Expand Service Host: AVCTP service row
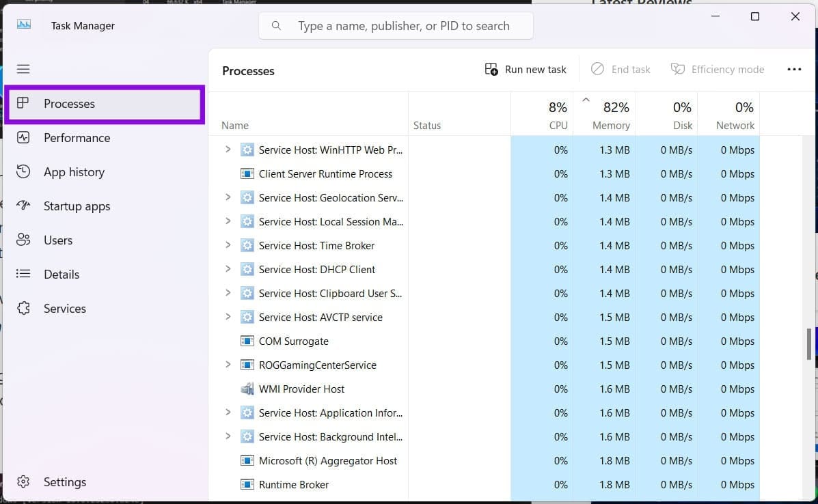Image resolution: width=818 pixels, height=504 pixels. click(x=228, y=317)
